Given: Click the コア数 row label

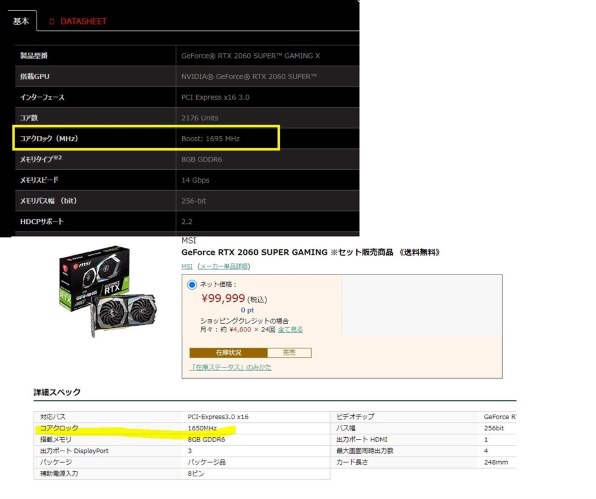Looking at the screenshot, I should (29, 118).
